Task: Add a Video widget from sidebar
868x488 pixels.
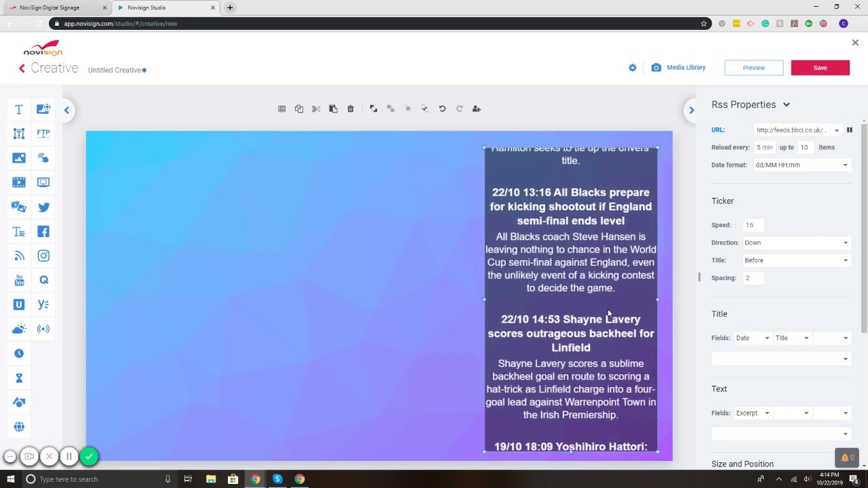Action: pyautogui.click(x=19, y=182)
